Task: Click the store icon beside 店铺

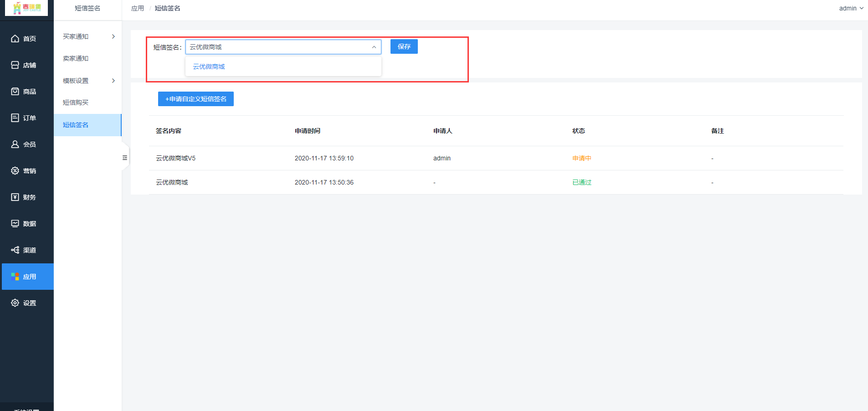Action: [15, 65]
